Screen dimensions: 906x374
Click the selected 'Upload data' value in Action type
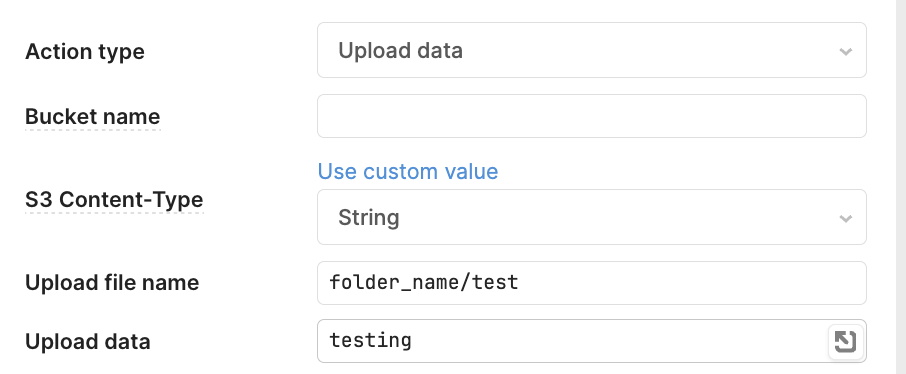(400, 51)
